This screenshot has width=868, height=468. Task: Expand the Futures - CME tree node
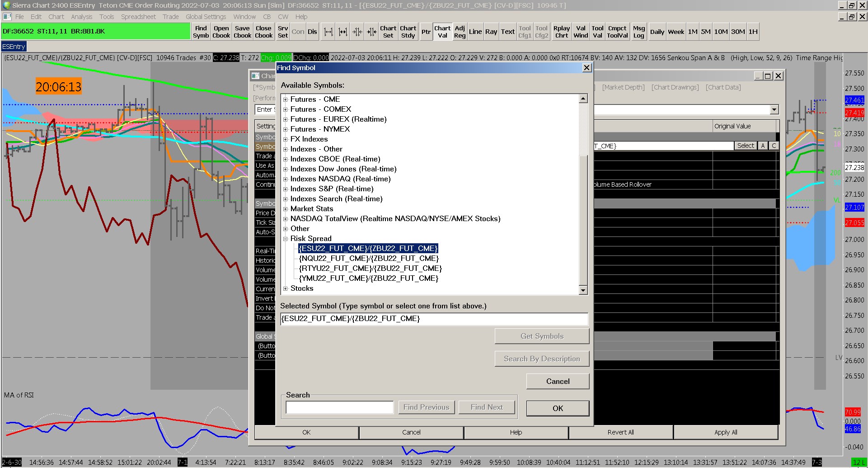285,99
